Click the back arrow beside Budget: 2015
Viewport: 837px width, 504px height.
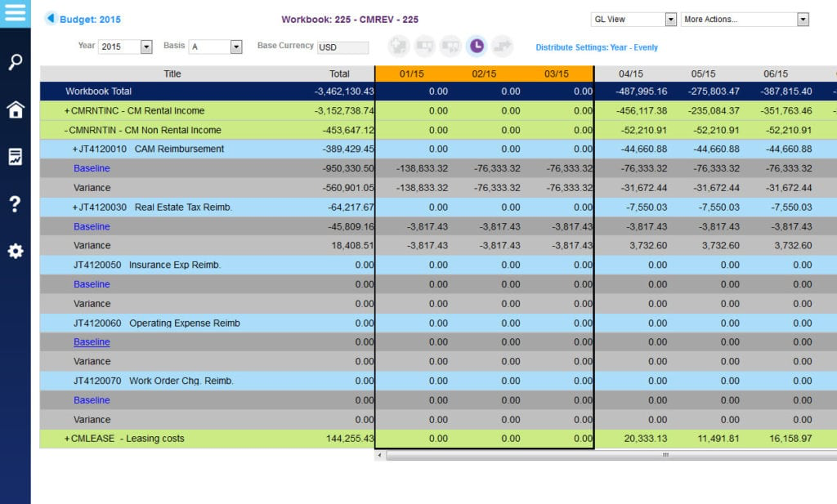[51, 19]
